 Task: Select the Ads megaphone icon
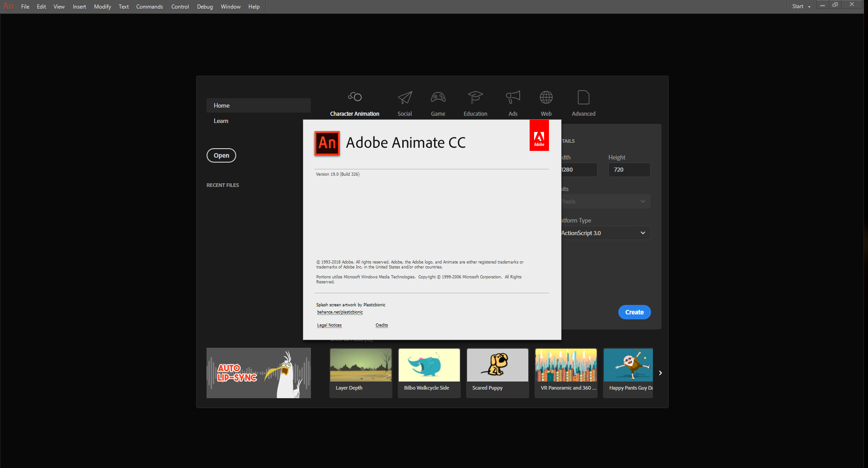[513, 97]
